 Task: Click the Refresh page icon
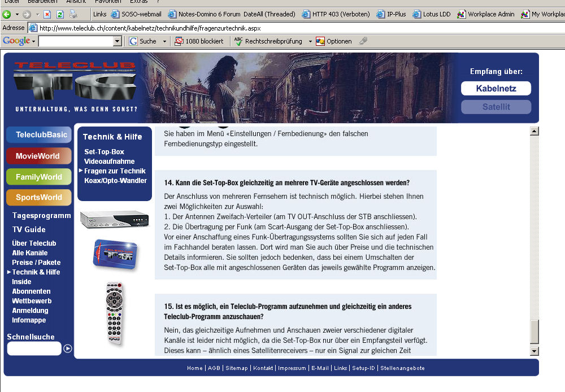[60, 14]
